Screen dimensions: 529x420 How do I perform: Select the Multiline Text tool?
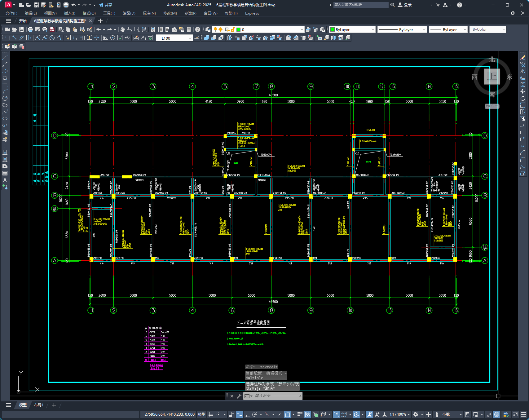click(x=5, y=180)
